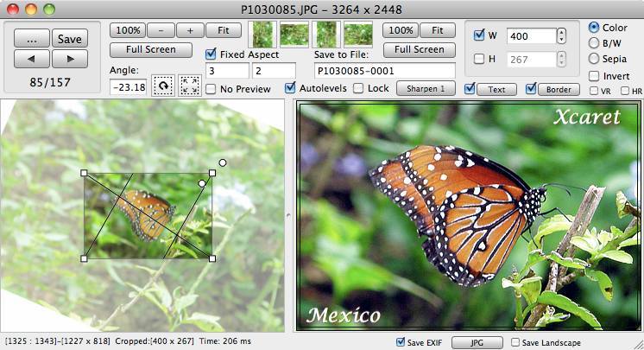Screen dimensions: 644x350
Task: Click the pane splitter handle
Action: (288, 215)
